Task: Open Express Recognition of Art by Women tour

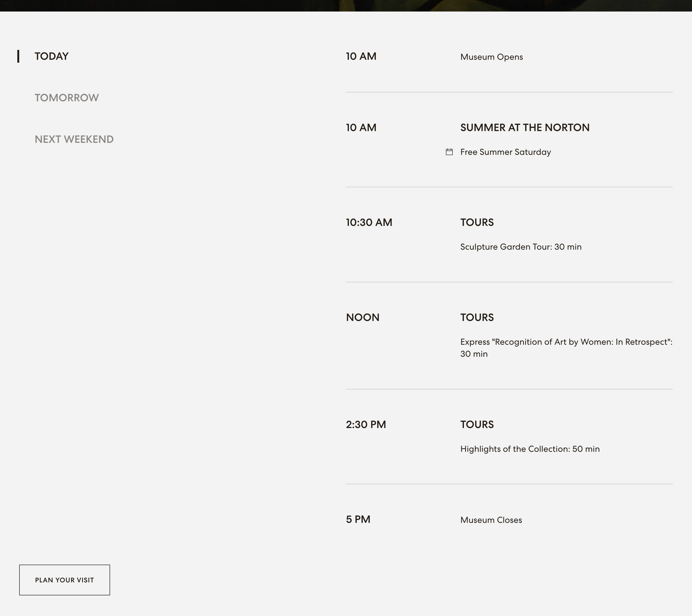Action: [566, 348]
